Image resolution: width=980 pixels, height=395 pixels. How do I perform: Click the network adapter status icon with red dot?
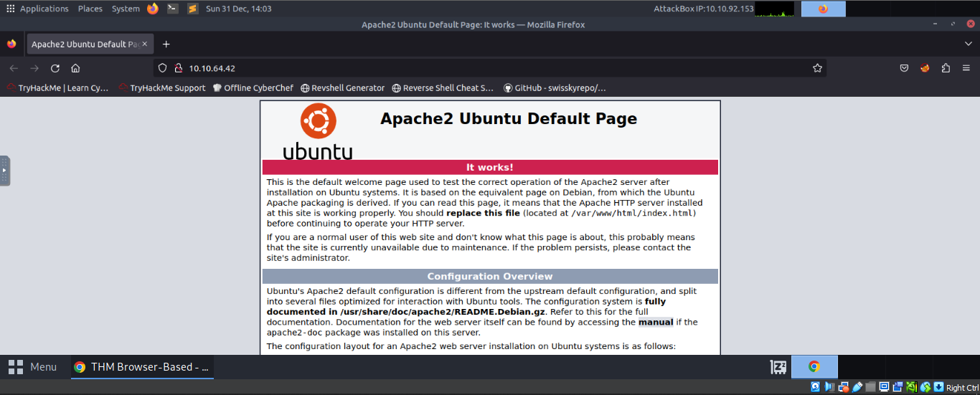843,387
